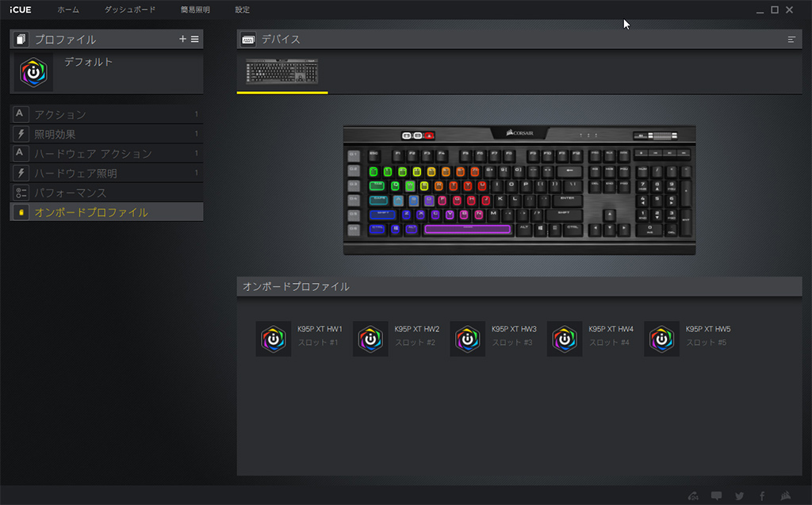Select the デフォルト profile name
812x505 pixels.
pyautogui.click(x=88, y=62)
